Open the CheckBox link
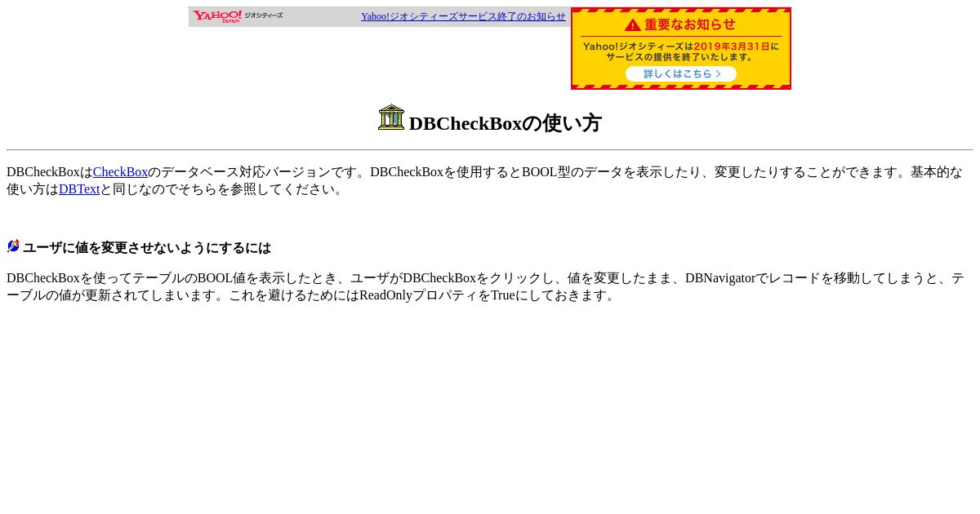The width and height of the screenshot is (980, 514). point(120,172)
